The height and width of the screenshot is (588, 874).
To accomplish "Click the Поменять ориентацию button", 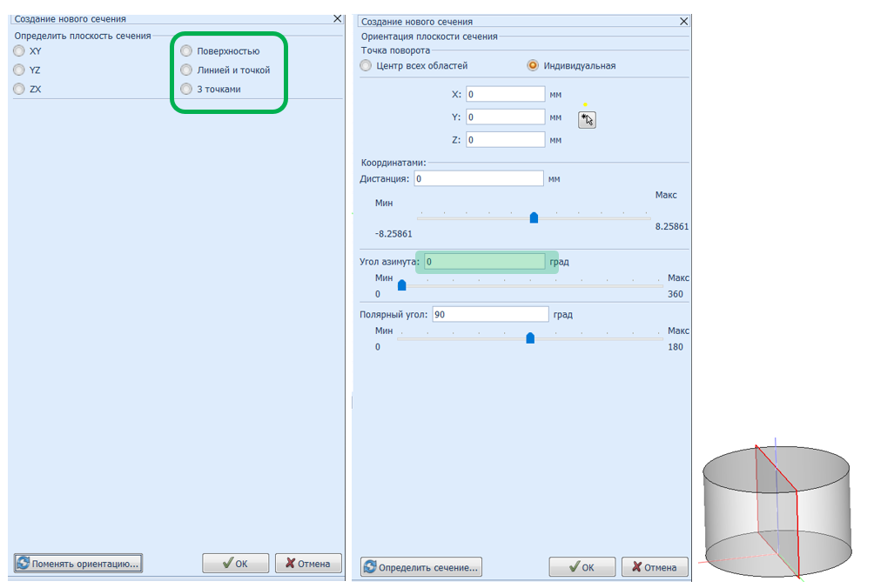I will pyautogui.click(x=77, y=564).
